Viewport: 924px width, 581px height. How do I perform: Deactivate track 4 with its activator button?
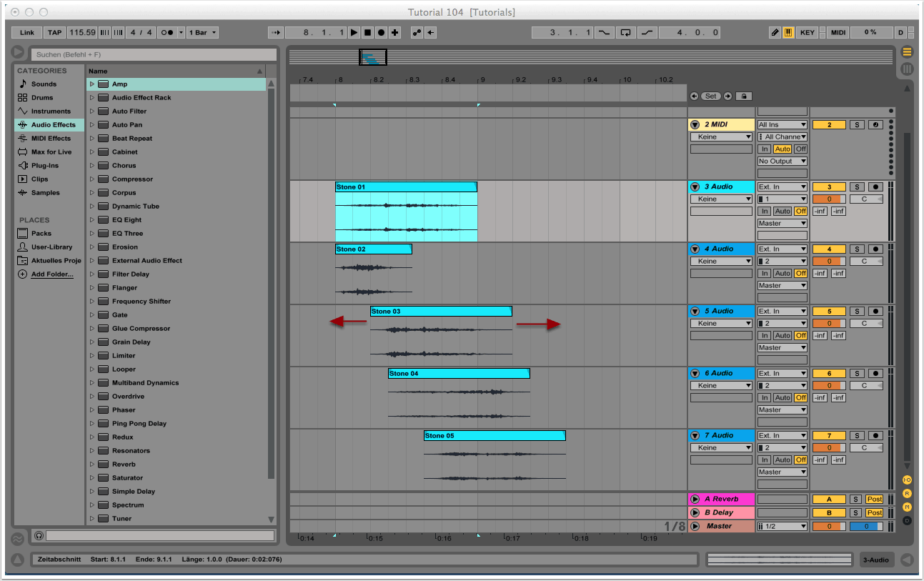pos(829,249)
